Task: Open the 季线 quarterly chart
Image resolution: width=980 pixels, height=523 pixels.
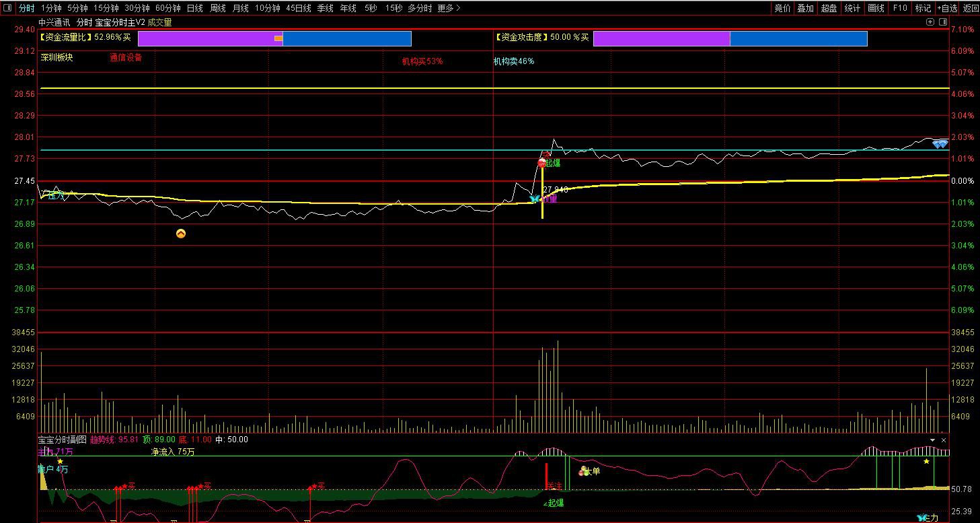Action: 326,8
